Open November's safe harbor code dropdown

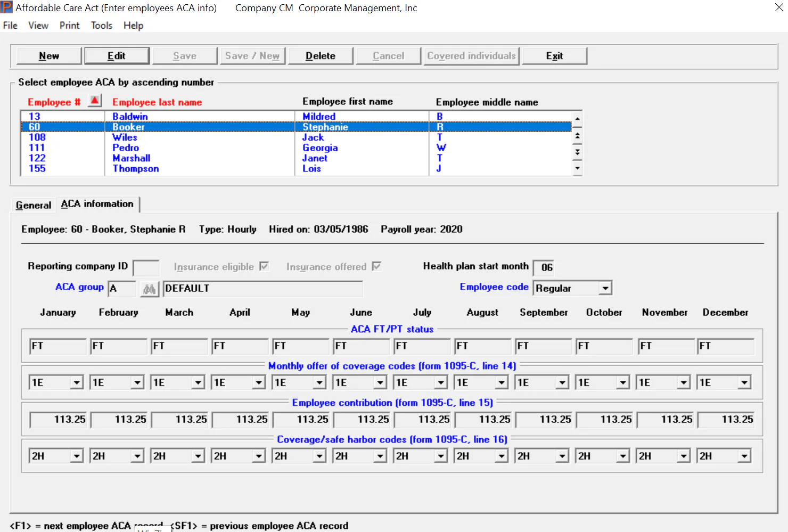point(684,456)
